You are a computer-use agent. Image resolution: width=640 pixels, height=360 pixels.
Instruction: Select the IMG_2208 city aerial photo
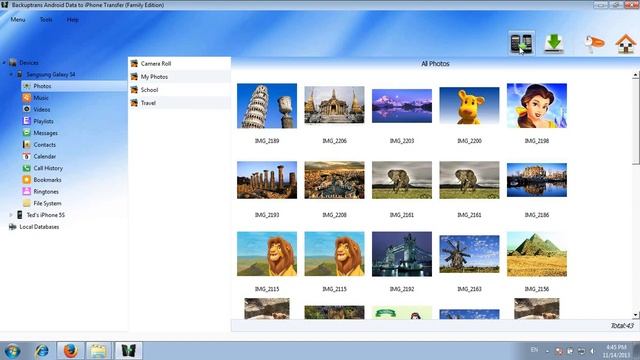tap(334, 180)
